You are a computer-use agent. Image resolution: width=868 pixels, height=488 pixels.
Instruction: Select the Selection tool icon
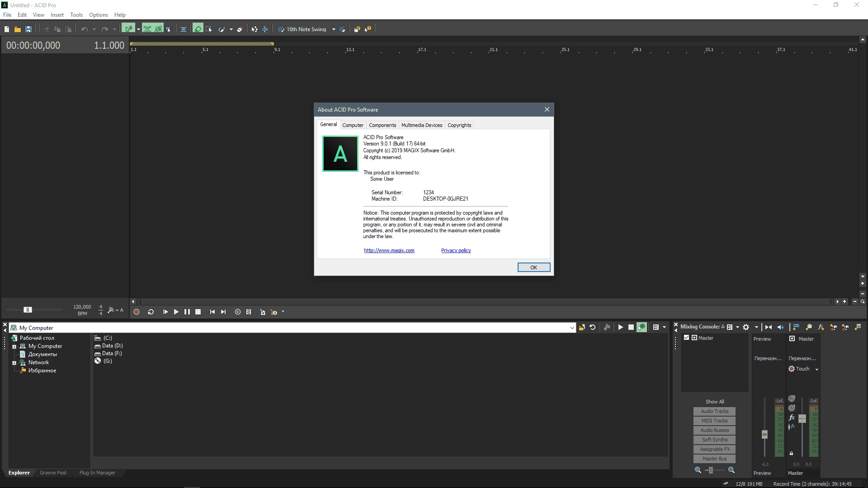tap(208, 29)
